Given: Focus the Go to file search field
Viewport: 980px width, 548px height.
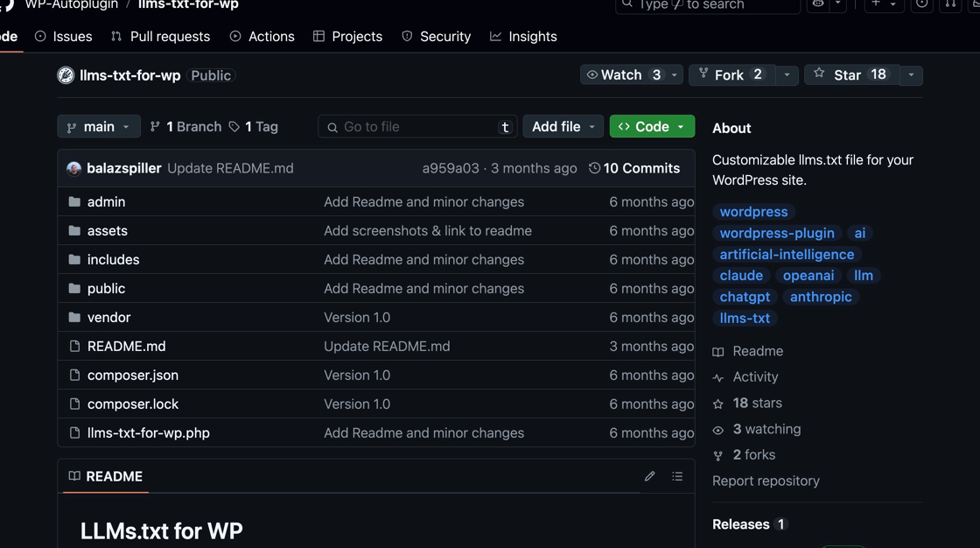Looking at the screenshot, I should pos(416,127).
